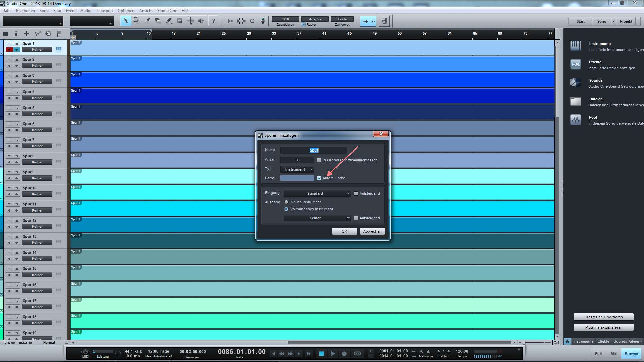Viewport: 644px width, 362px height.
Task: Open the tempo track clock icon
Action: [x=48, y=34]
